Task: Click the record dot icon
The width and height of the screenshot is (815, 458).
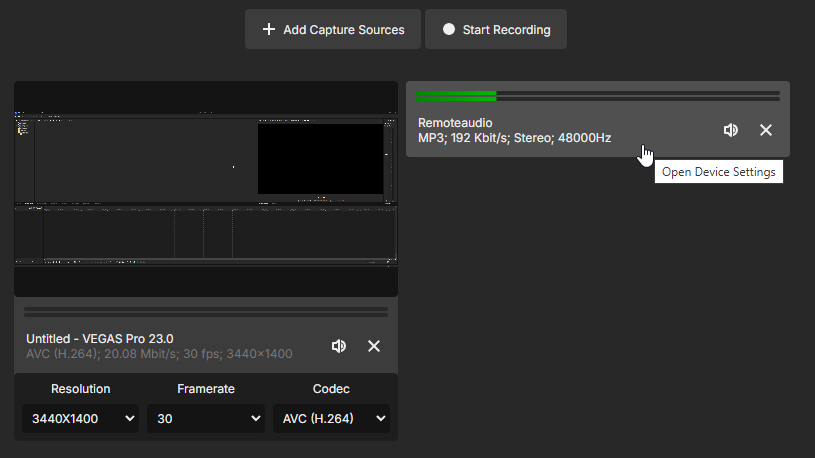Action: click(449, 30)
